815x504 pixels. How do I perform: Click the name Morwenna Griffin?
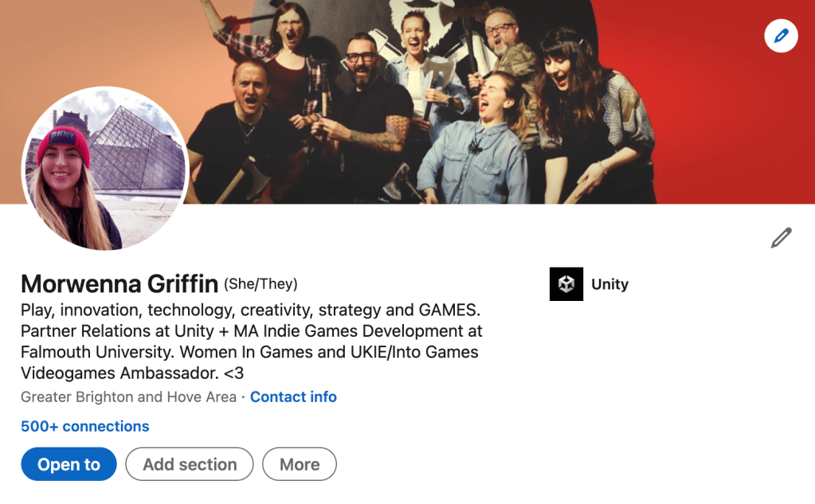click(120, 283)
